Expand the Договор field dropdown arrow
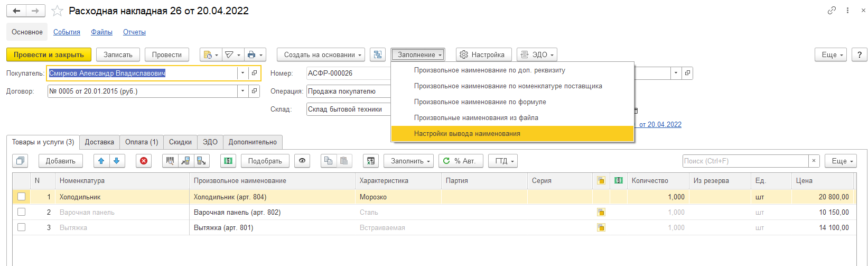This screenshot has height=266, width=868. [242, 91]
